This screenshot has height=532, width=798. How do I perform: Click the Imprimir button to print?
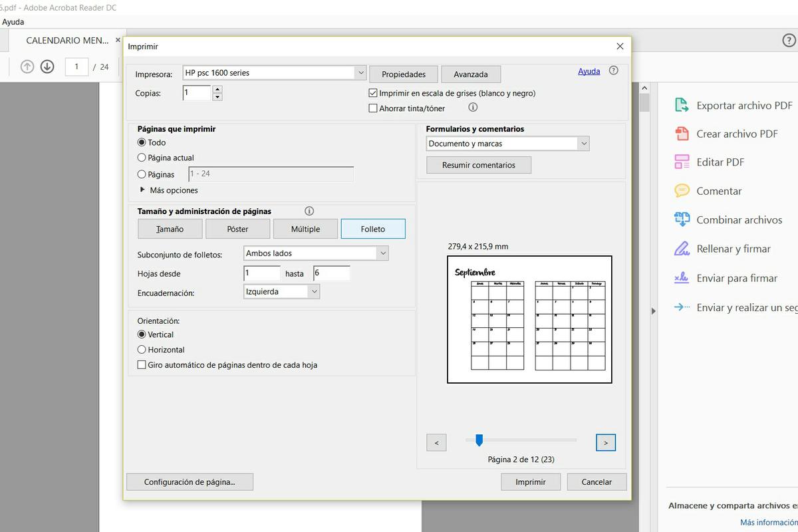pos(530,482)
